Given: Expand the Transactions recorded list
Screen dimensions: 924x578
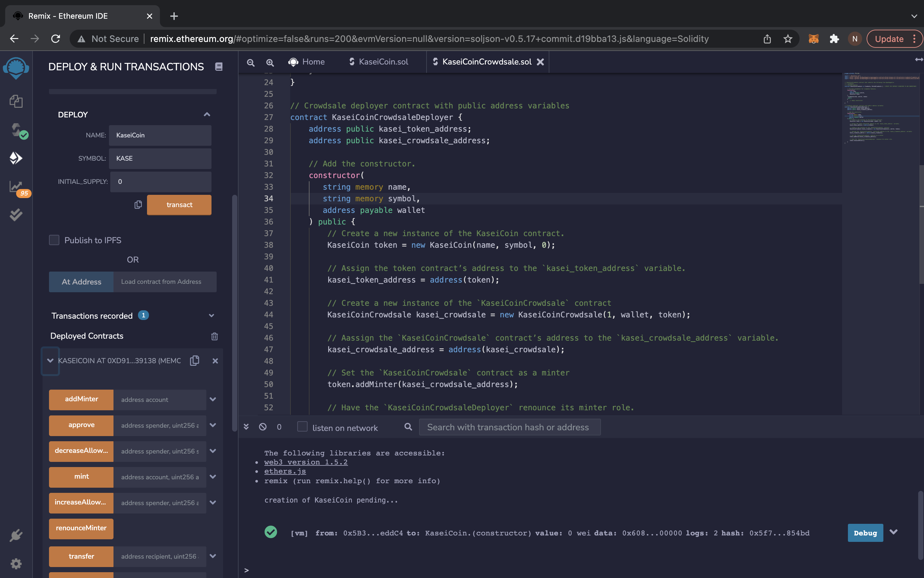Looking at the screenshot, I should point(211,315).
